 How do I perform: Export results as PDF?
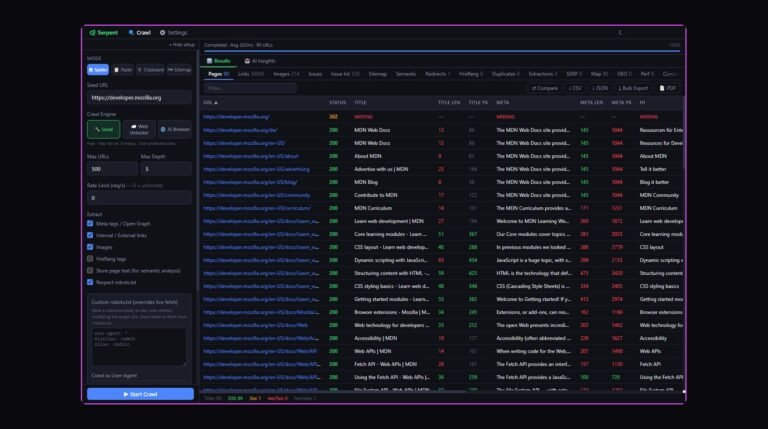coord(668,88)
